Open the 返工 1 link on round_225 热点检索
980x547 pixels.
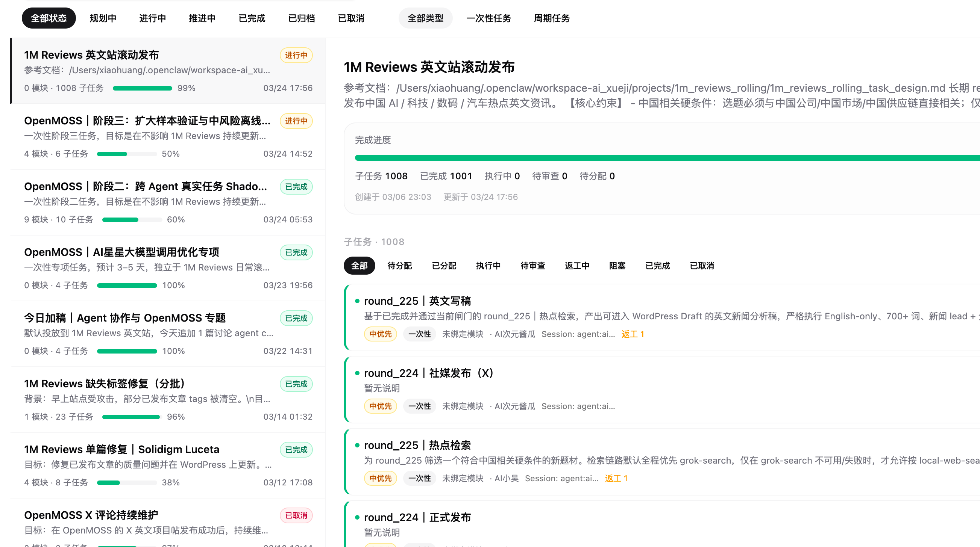[x=616, y=478]
